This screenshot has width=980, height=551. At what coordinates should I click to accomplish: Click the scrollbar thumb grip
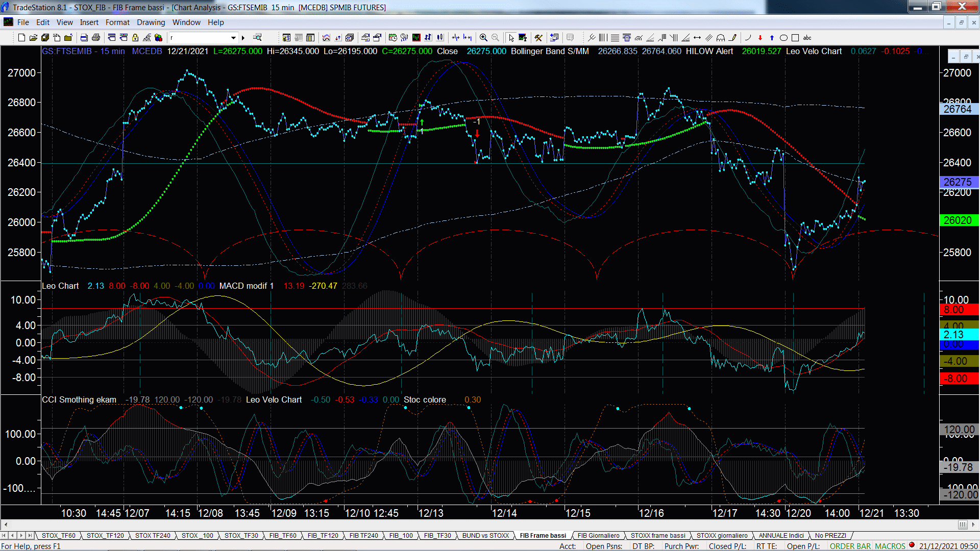[963, 524]
